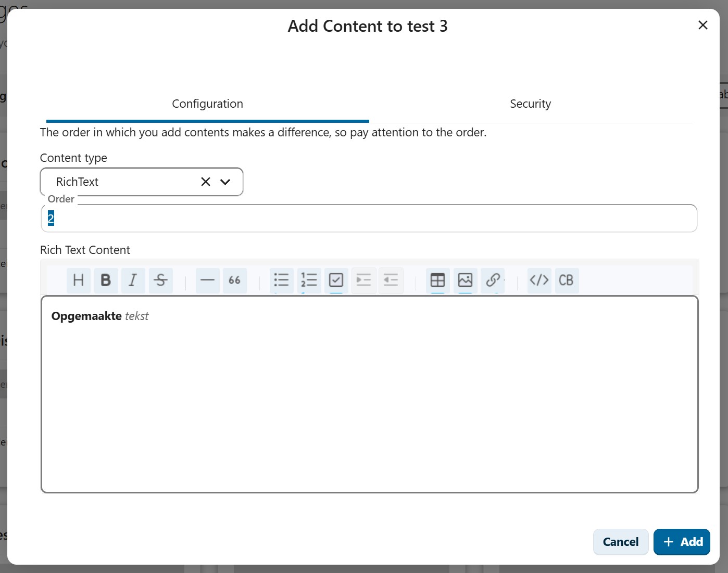The image size is (728, 573).
Task: Toggle the task list option
Action: [x=336, y=281]
